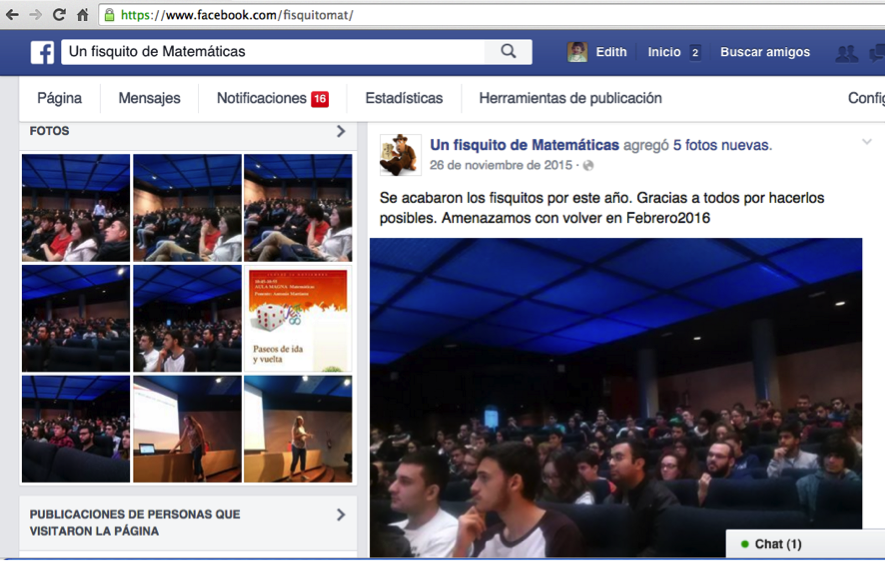The image size is (886, 561).
Task: Open Herramientas de publicación tab
Action: 570,98
